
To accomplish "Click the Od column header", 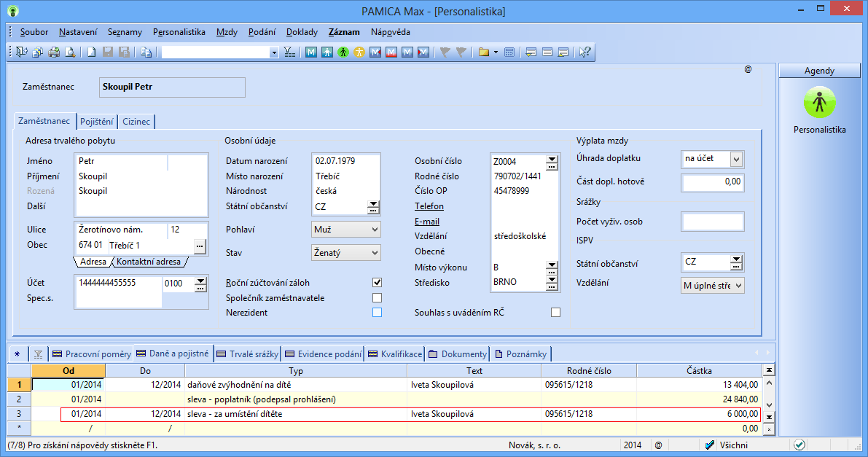I will 68,370.
